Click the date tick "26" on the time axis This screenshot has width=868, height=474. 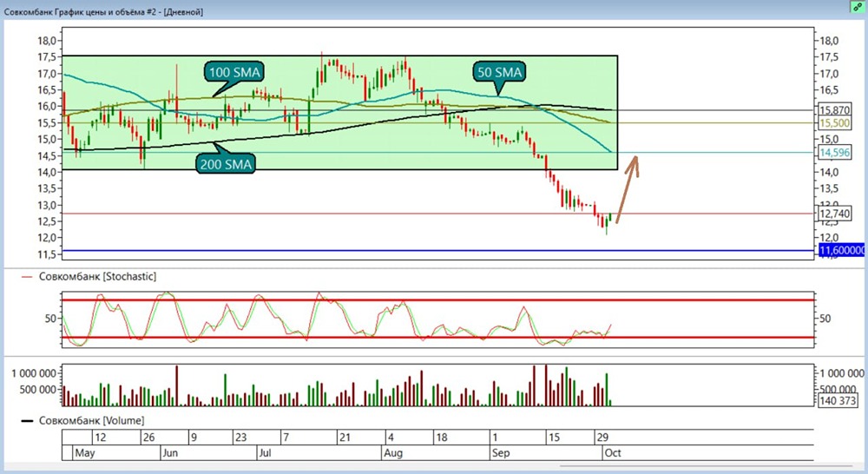[x=149, y=438]
